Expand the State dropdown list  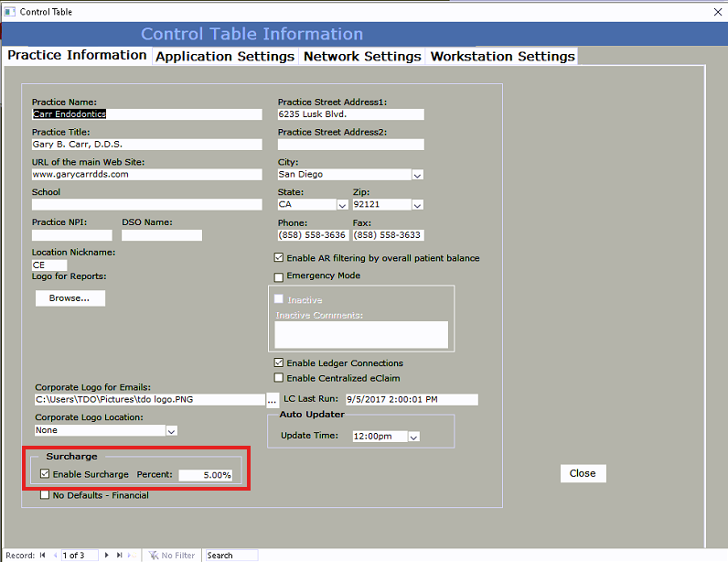342,205
